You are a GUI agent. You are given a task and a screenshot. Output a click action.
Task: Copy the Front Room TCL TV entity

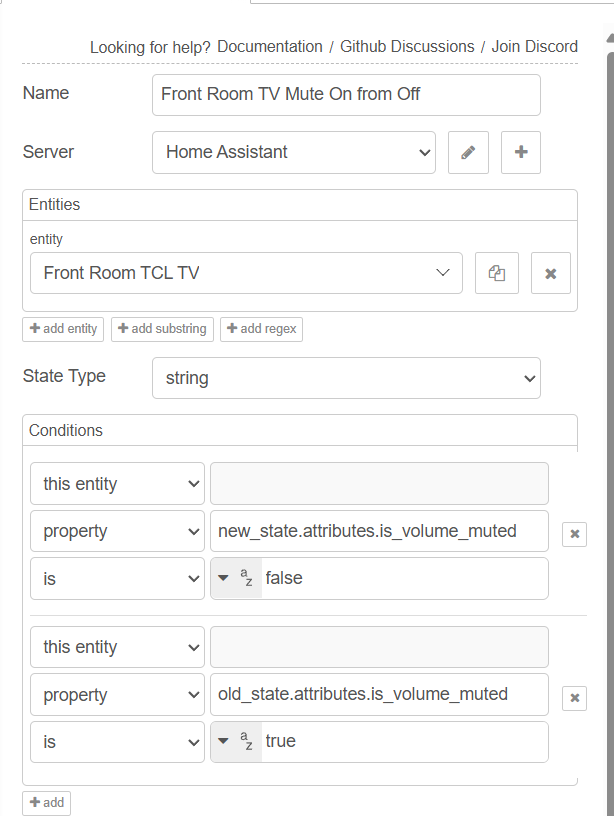(497, 272)
